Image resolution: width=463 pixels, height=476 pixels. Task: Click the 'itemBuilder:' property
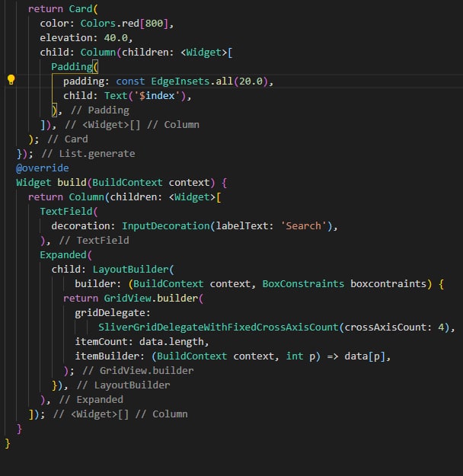click(110, 356)
